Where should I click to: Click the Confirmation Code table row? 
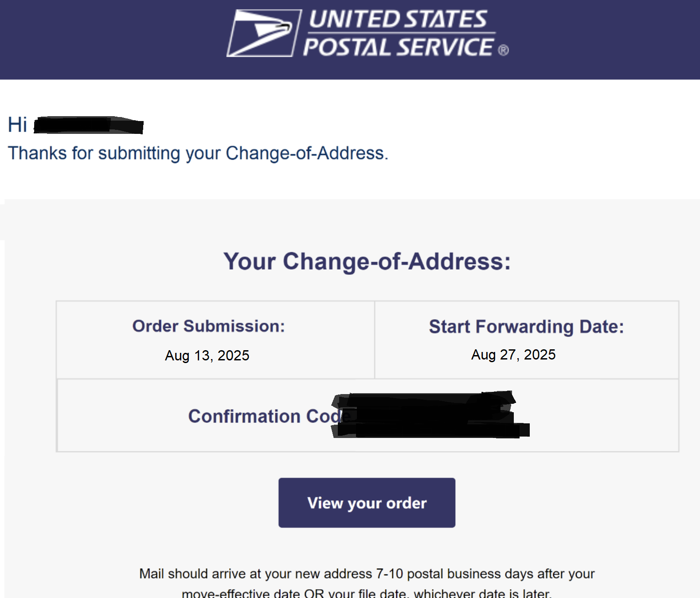[x=368, y=415]
